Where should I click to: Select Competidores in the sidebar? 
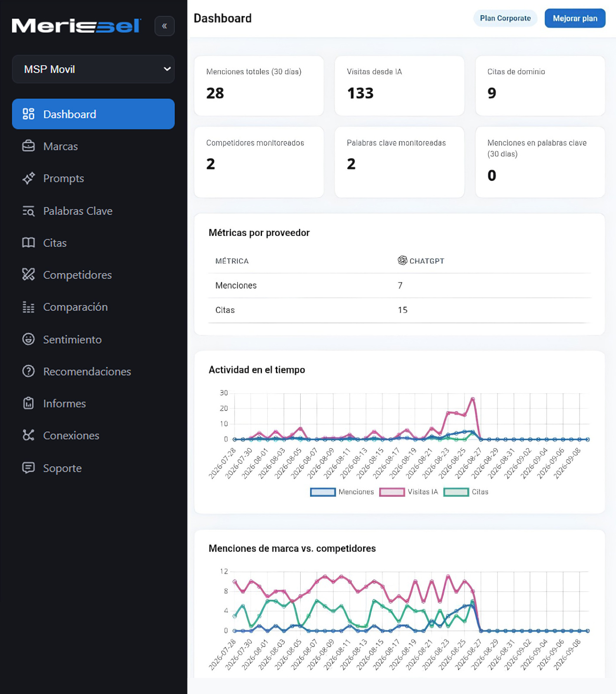click(93, 275)
